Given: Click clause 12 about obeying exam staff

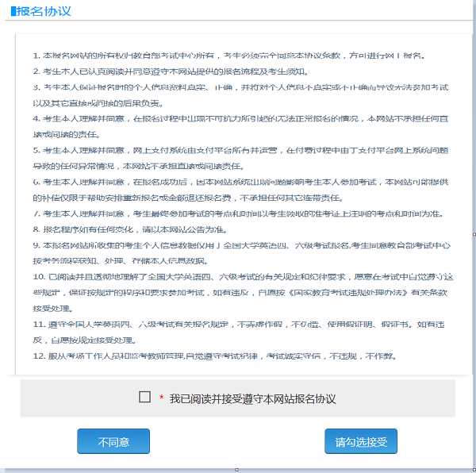Looking at the screenshot, I should pyautogui.click(x=214, y=356).
